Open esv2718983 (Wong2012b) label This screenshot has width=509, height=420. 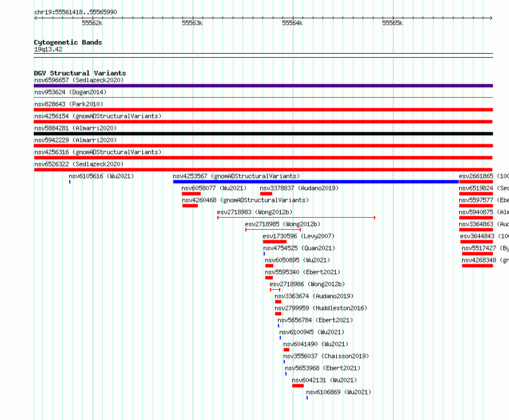[x=254, y=212]
